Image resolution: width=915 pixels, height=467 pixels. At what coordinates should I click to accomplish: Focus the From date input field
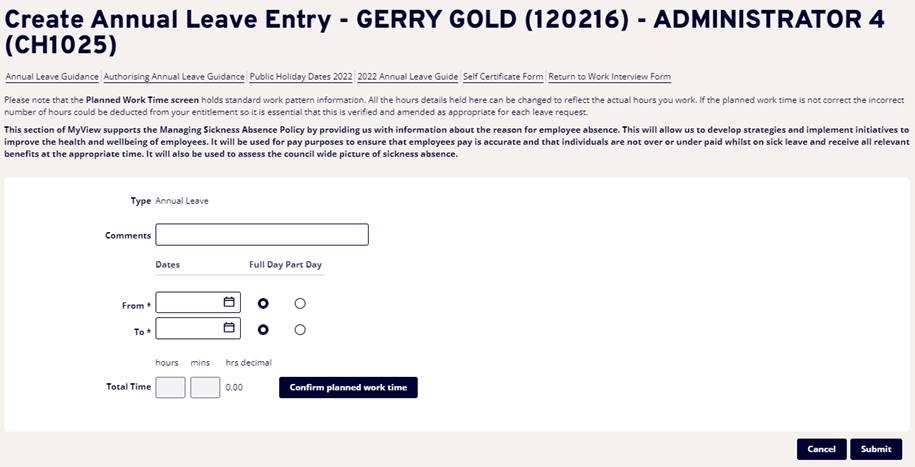[x=189, y=302]
